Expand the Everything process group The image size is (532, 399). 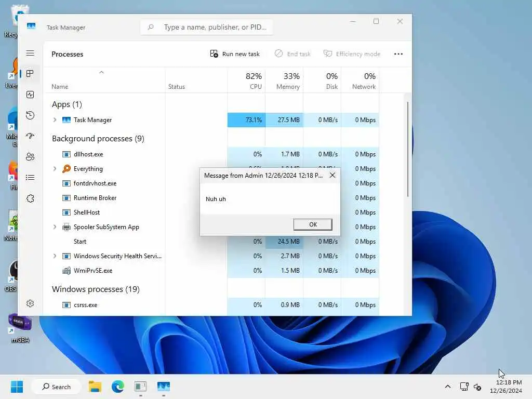coord(55,169)
